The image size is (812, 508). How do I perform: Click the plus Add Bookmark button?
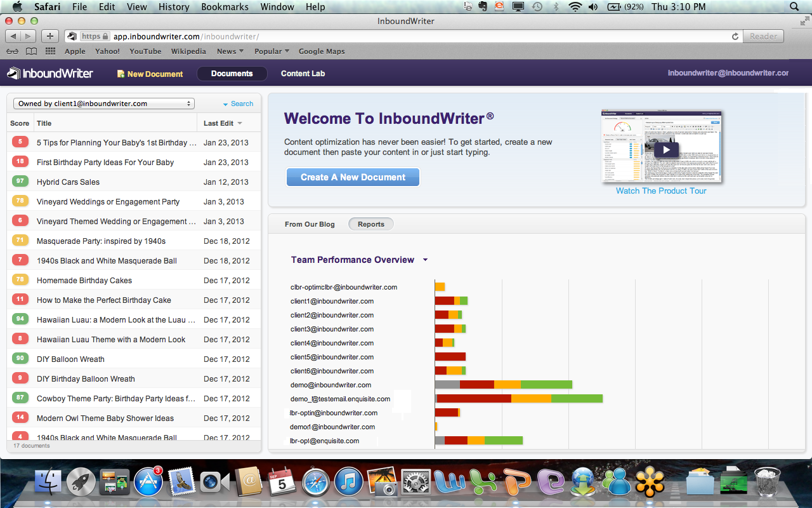pyautogui.click(x=50, y=36)
